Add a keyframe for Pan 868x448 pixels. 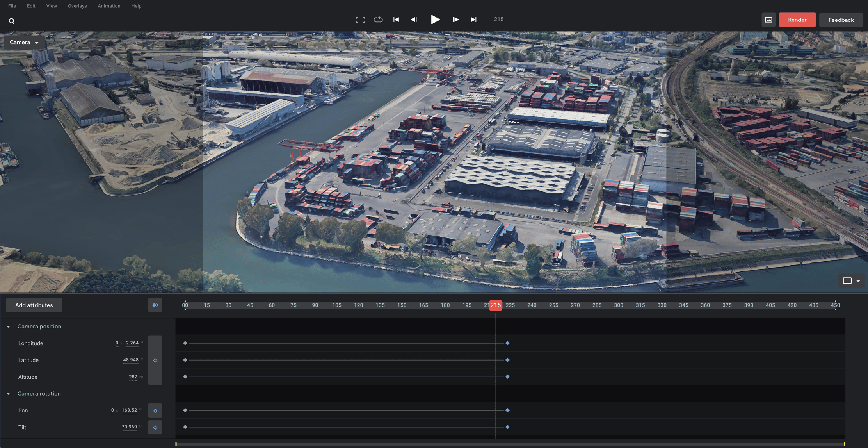click(155, 411)
